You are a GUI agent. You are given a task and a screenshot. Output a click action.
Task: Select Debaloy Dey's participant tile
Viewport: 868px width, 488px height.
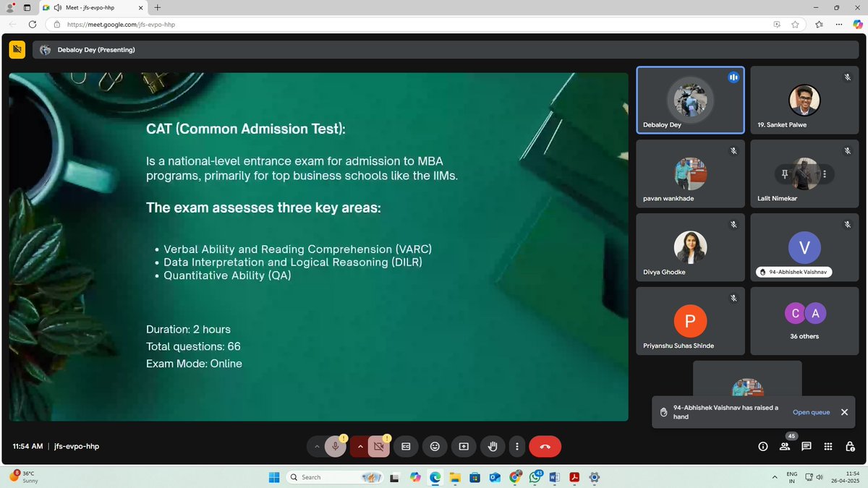click(690, 100)
